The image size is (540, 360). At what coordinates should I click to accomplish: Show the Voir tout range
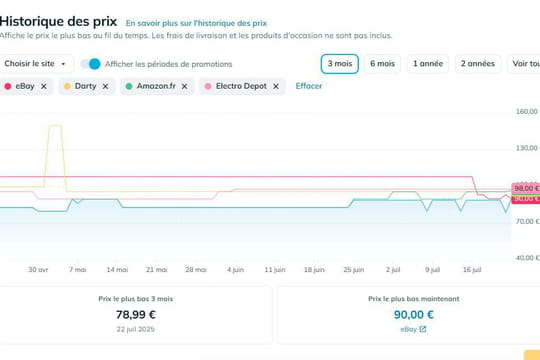point(524,64)
